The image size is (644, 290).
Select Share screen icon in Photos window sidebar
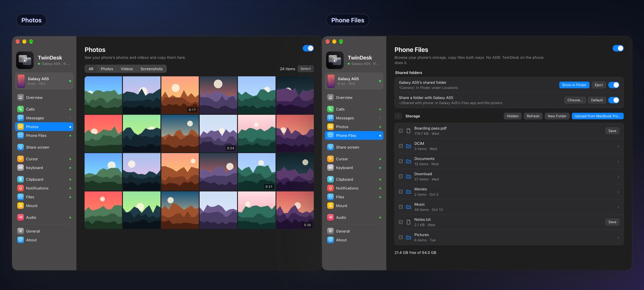pyautogui.click(x=21, y=147)
